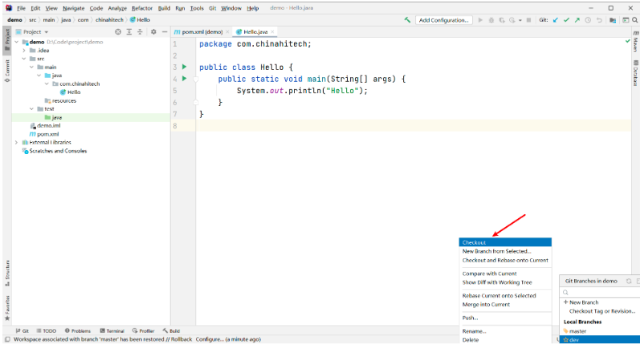This screenshot has width=644, height=349.
Task: Collapse the test folder
Action: [x=31, y=109]
